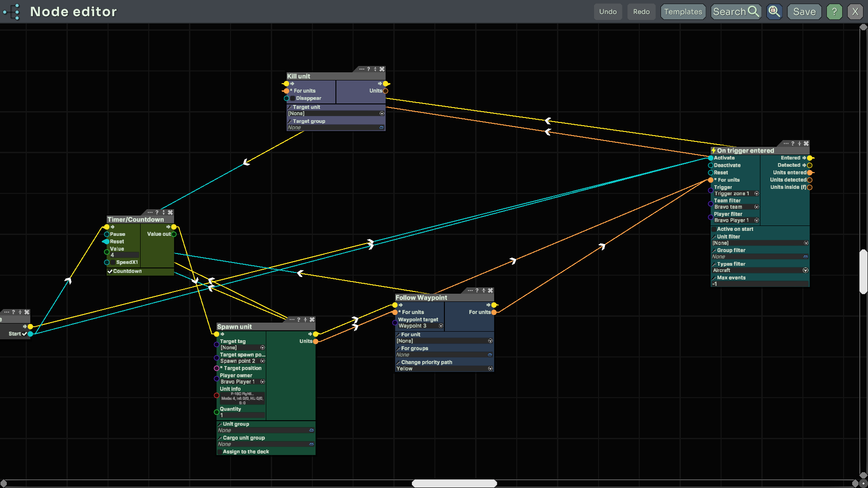Enable the Active on start checkbox

(714, 229)
